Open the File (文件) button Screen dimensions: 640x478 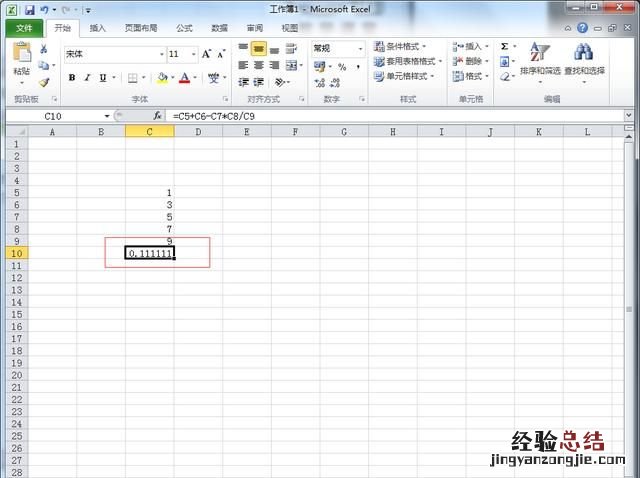24,28
